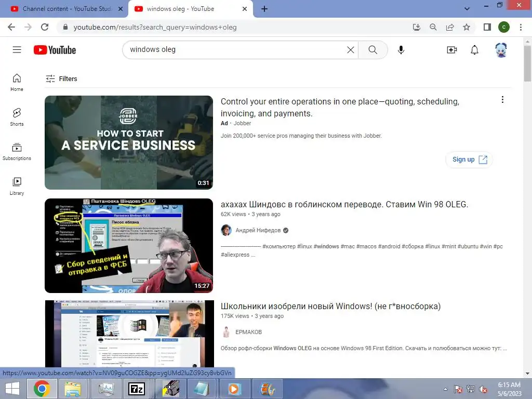Play the Jobber service business ad thumbnail
Viewport: 532px width, 399px height.
(x=129, y=142)
